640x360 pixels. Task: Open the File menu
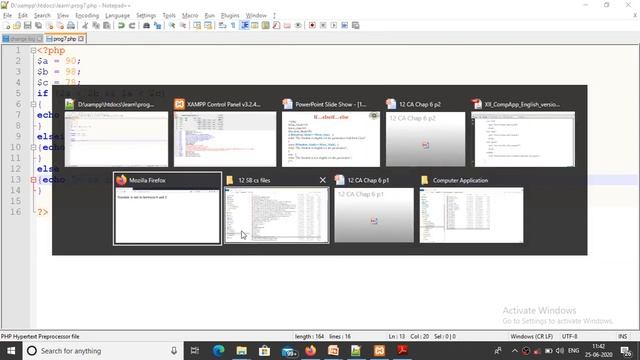coord(7,15)
